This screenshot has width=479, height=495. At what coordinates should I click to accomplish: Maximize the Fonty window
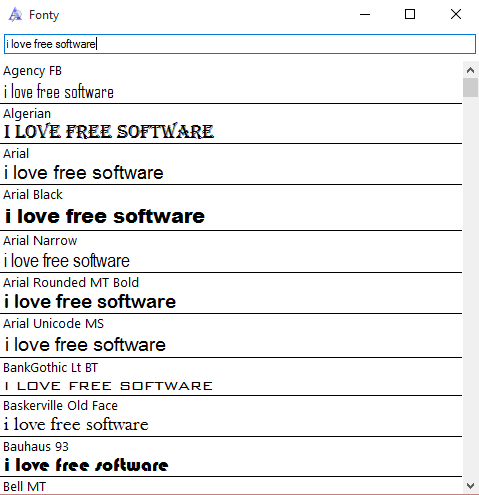(x=410, y=14)
